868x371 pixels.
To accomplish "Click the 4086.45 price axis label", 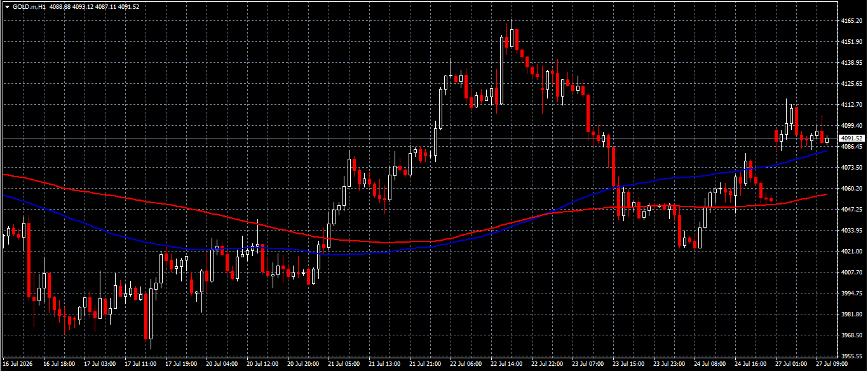I will coord(850,147).
